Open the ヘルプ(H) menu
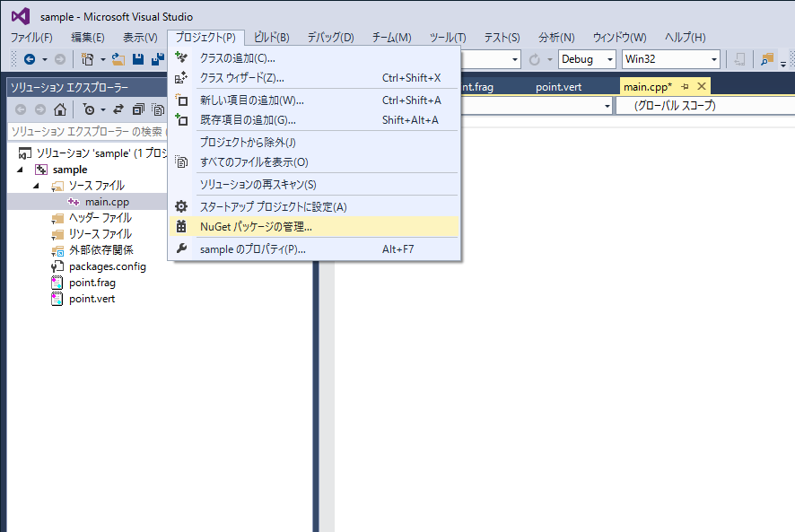The width and height of the screenshot is (795, 532). 685,38
